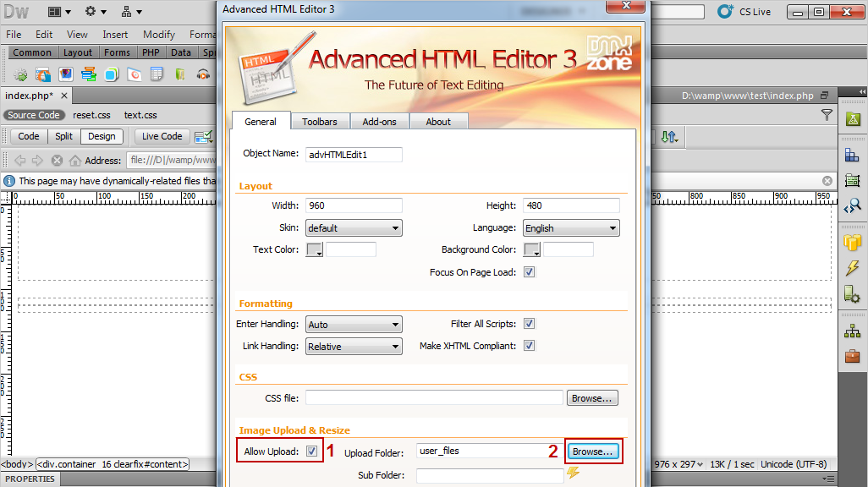Click the data table grid icon in Insert bar
This screenshot has width=868, height=487.
[157, 74]
